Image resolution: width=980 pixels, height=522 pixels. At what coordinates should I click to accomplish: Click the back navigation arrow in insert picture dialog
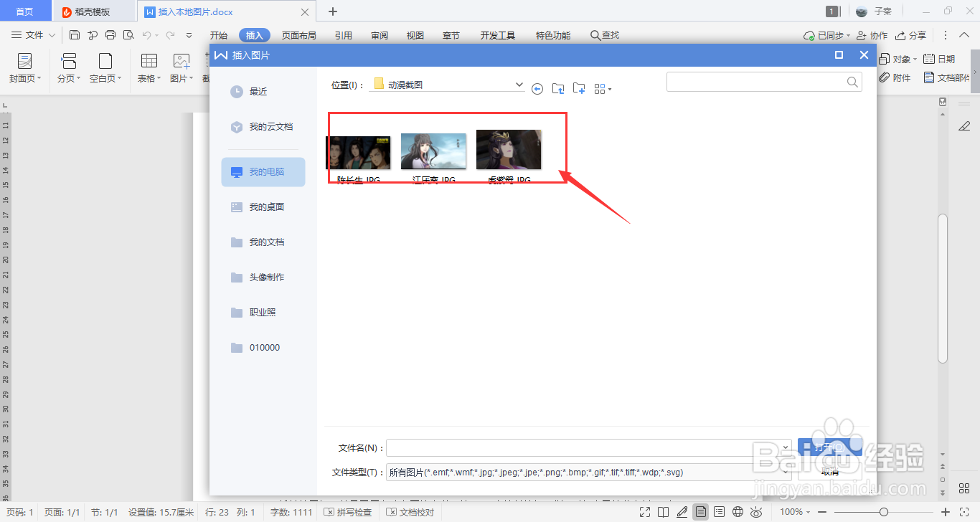[537, 88]
